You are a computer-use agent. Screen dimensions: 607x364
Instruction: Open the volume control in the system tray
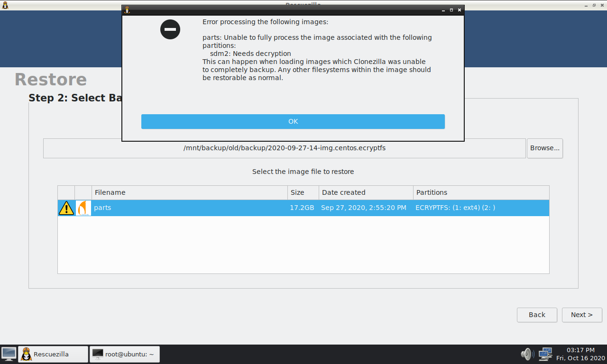[x=526, y=354]
